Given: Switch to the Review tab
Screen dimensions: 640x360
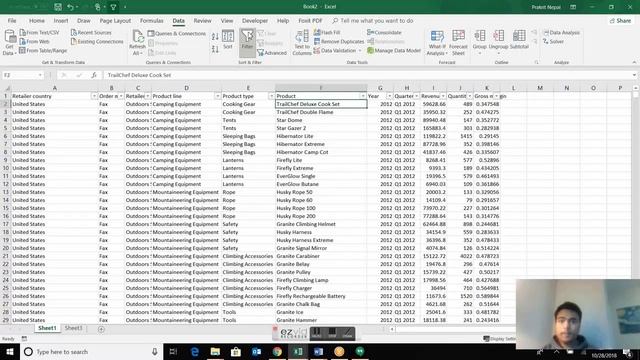Looking at the screenshot, I should (x=202, y=20).
